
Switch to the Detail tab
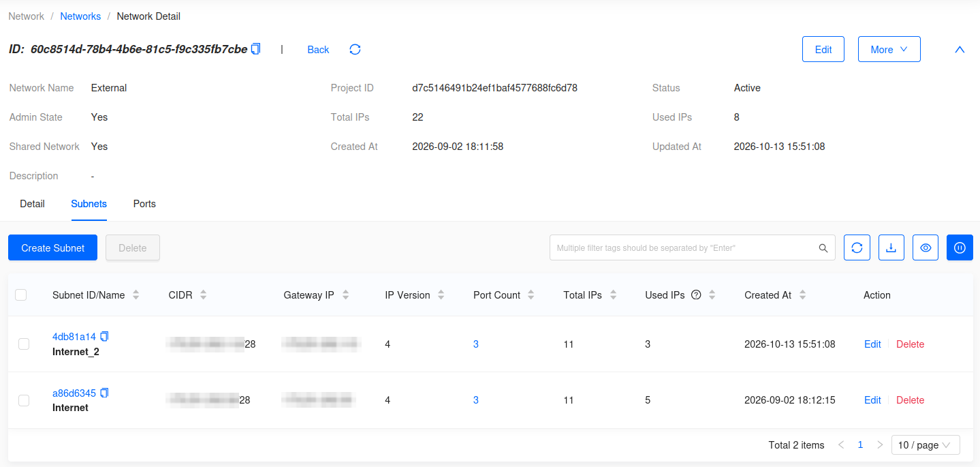click(32, 204)
